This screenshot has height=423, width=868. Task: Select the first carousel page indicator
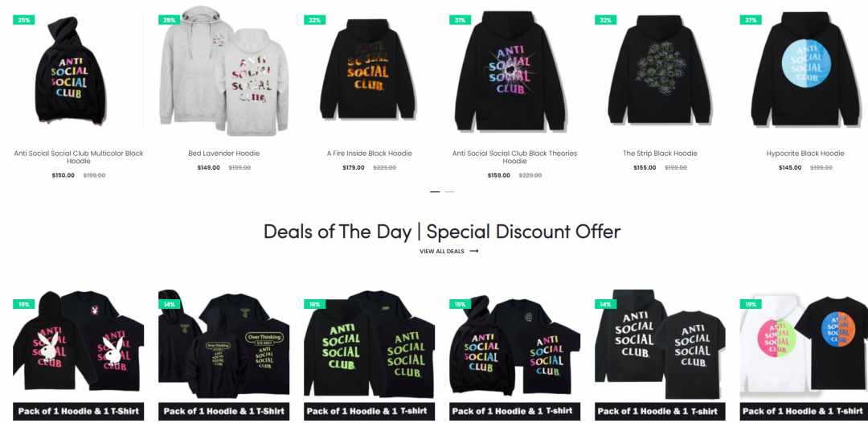(435, 191)
